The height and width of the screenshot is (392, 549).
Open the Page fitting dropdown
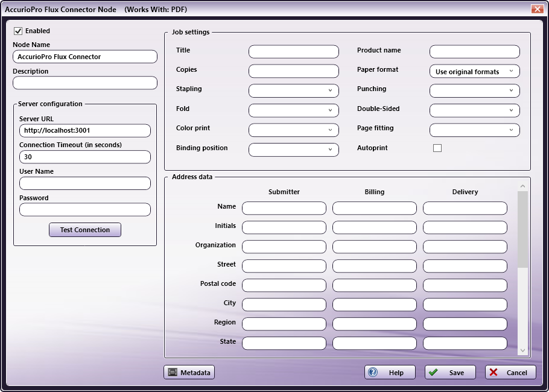click(x=475, y=130)
